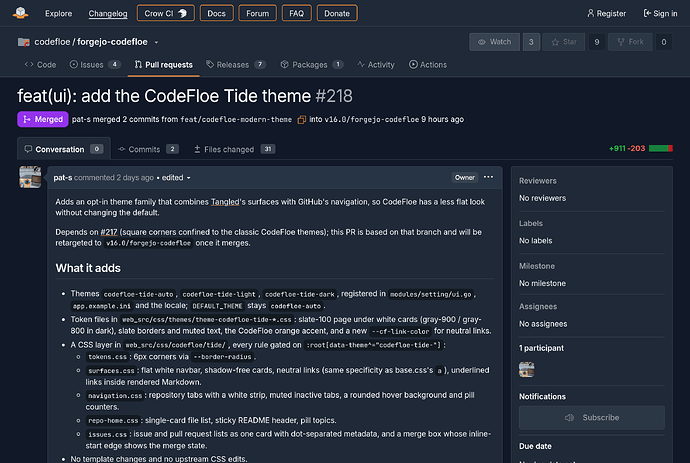Open the Codefloe logo home page
This screenshot has height=463, width=690.
point(20,13)
